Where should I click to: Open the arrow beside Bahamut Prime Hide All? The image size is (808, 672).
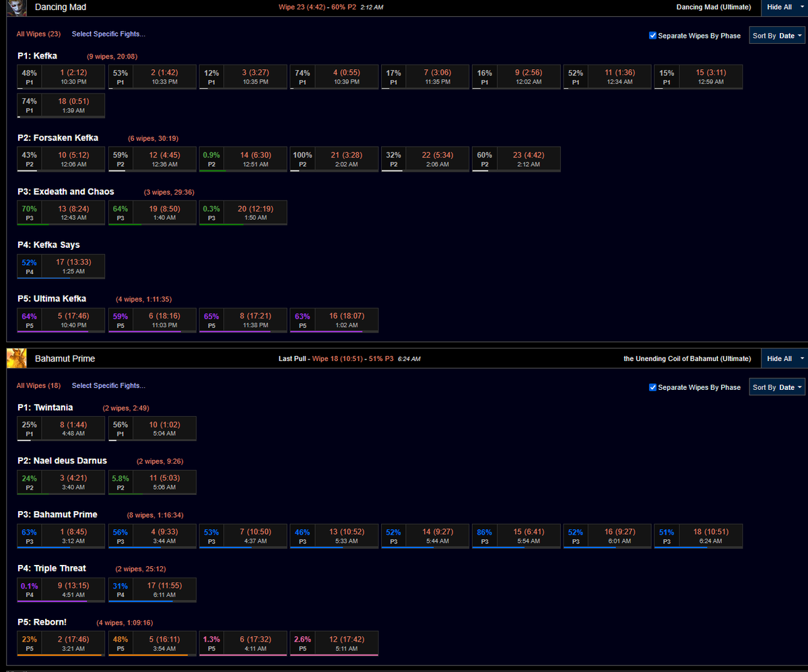[x=802, y=359]
